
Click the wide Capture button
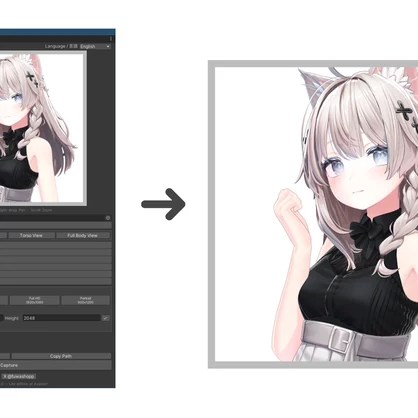55,365
